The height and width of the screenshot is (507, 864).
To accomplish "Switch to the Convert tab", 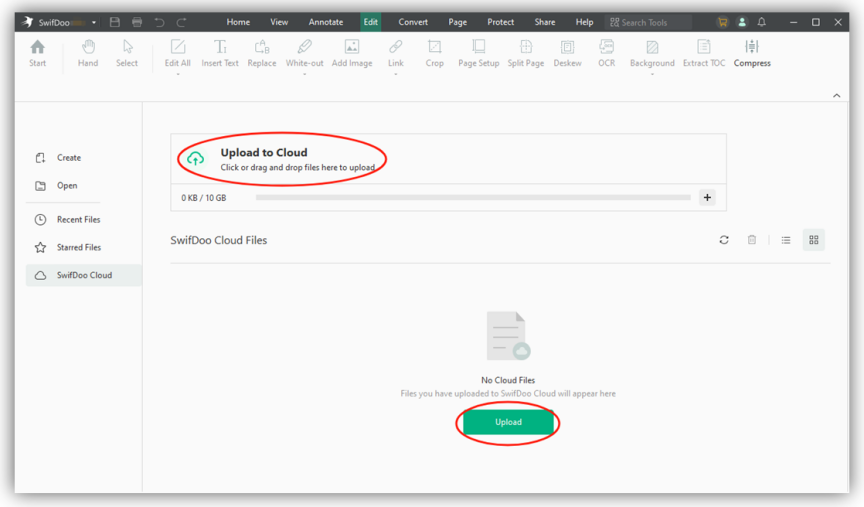I will pos(413,22).
